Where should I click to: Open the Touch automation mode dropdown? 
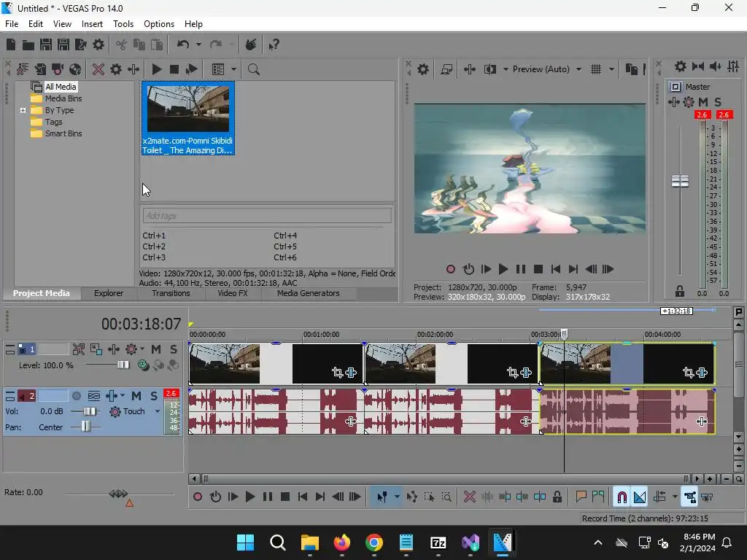(158, 411)
